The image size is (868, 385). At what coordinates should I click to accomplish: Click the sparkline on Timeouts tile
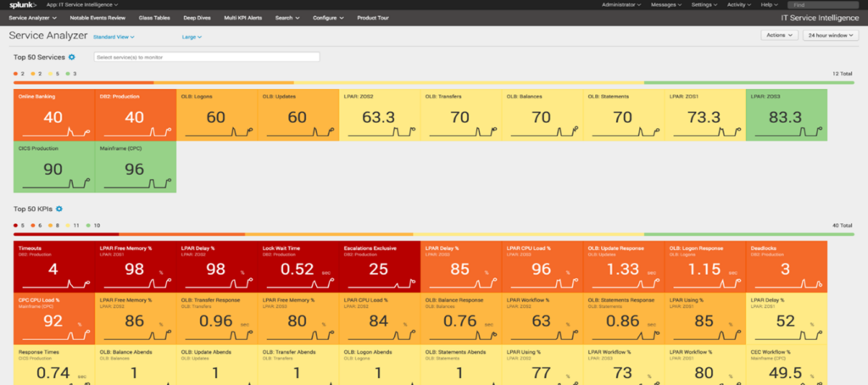[57, 284]
